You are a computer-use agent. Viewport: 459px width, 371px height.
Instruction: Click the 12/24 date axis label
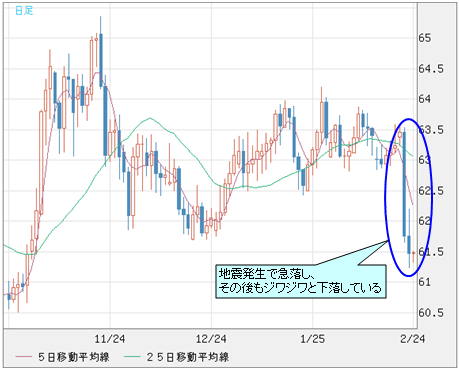click(211, 339)
